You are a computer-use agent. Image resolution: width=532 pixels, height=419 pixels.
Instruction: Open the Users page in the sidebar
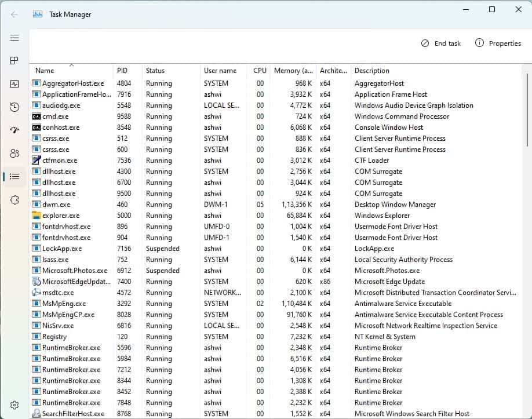(14, 154)
